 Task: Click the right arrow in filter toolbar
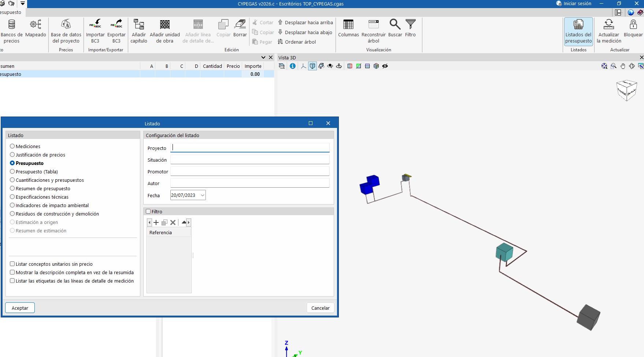coord(189,222)
